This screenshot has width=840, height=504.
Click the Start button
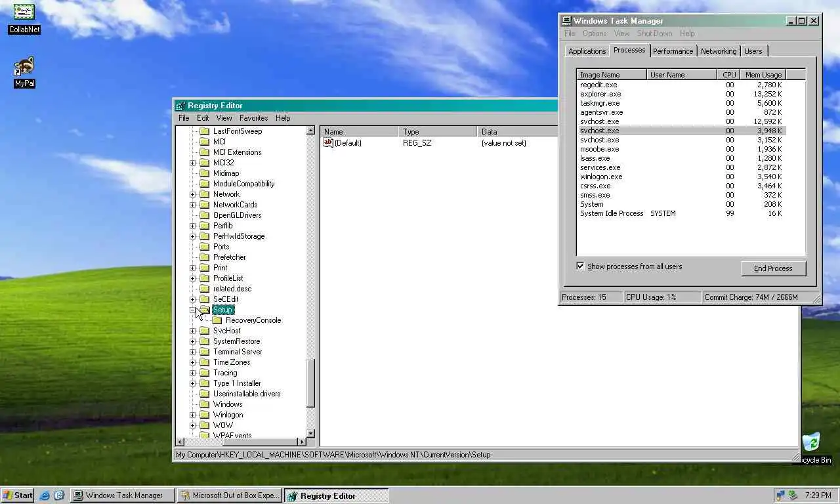[x=18, y=495]
